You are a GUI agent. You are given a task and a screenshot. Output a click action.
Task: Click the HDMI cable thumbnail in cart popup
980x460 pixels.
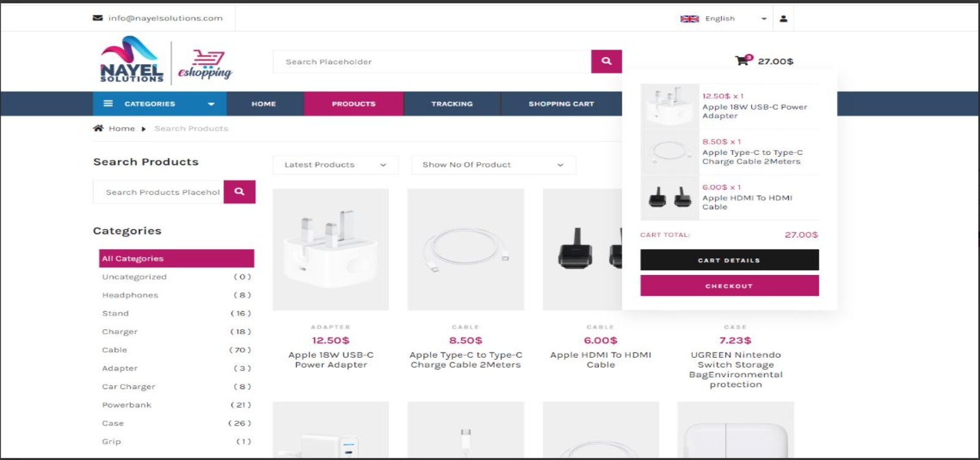coord(670,198)
